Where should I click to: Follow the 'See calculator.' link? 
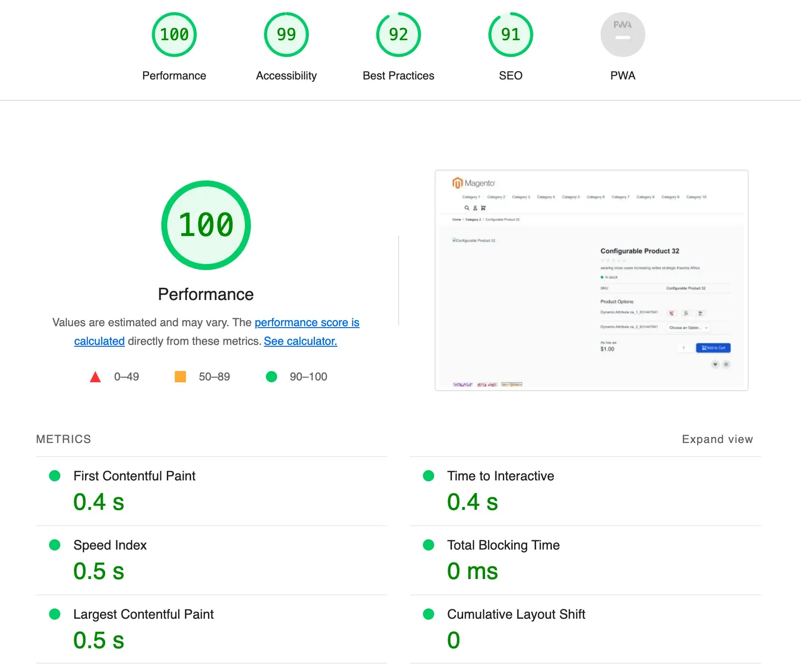(300, 341)
